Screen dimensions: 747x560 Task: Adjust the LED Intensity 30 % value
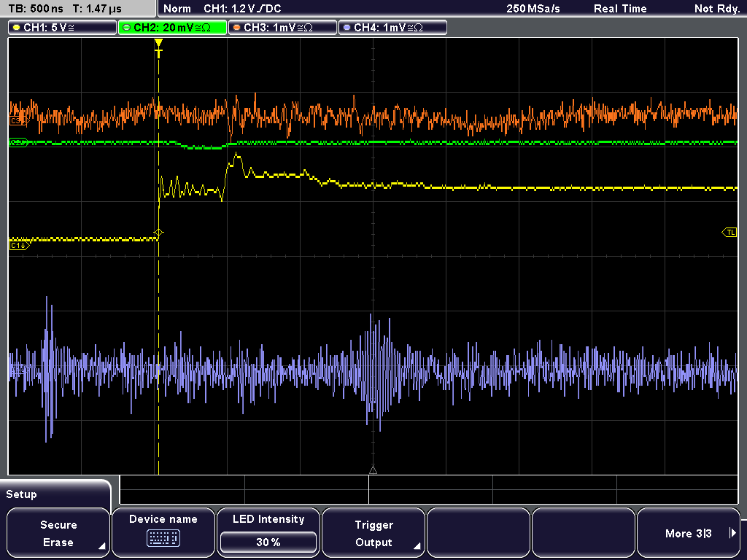pos(268,542)
